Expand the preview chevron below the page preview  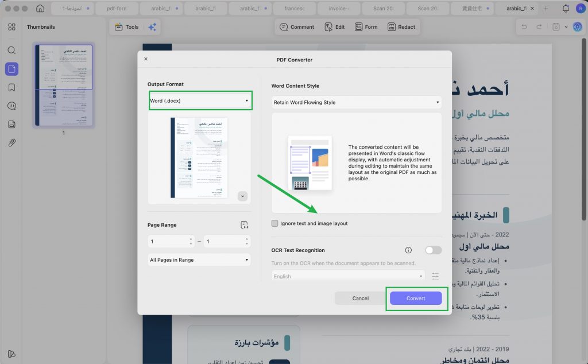point(243,196)
